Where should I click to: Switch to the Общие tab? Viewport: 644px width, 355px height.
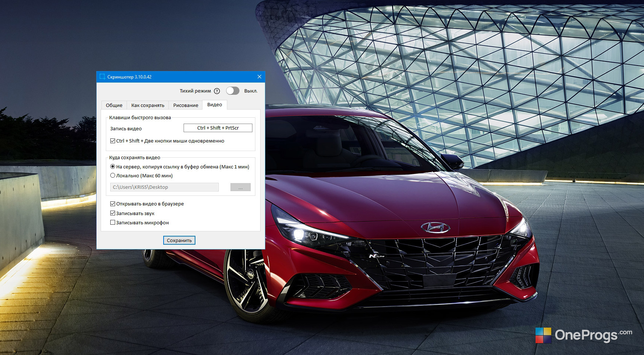tap(114, 105)
